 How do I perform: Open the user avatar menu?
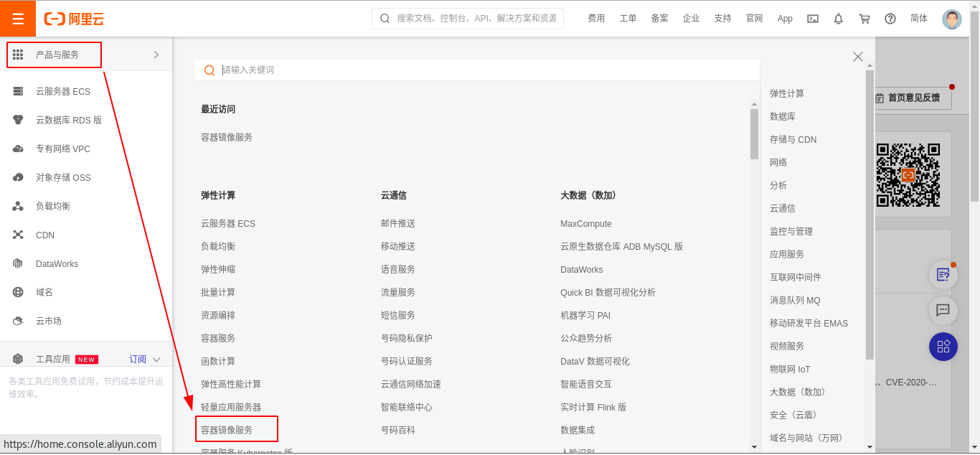coord(952,19)
